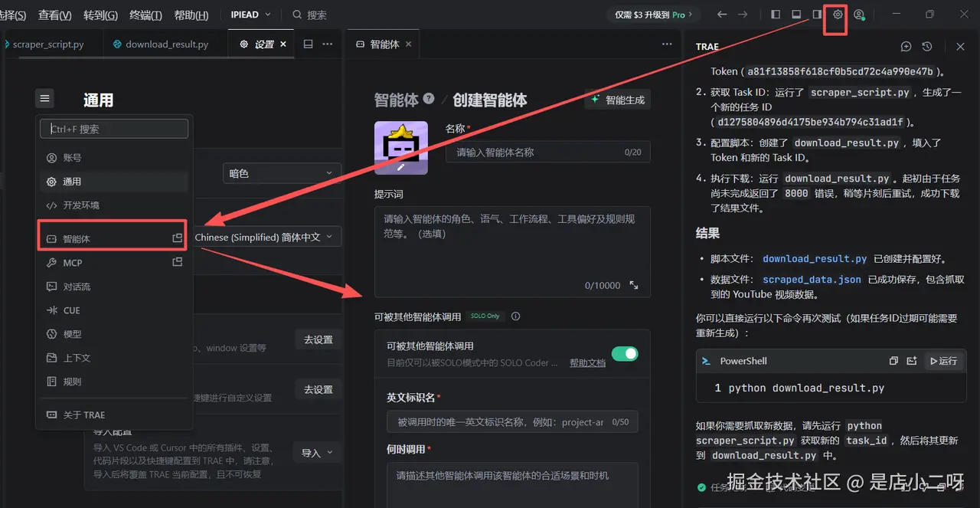The height and width of the screenshot is (508, 980).
Task: Open the 查看(V) menu
Action: click(x=54, y=15)
